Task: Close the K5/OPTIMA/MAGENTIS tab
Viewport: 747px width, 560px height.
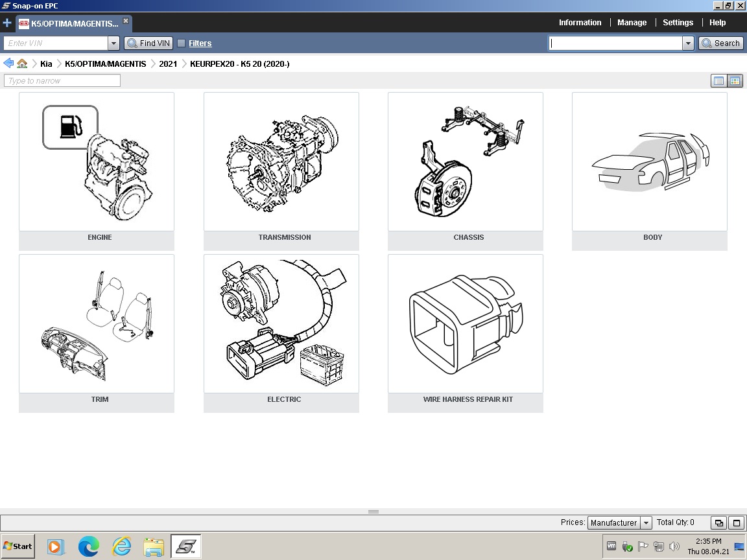Action: click(x=126, y=21)
